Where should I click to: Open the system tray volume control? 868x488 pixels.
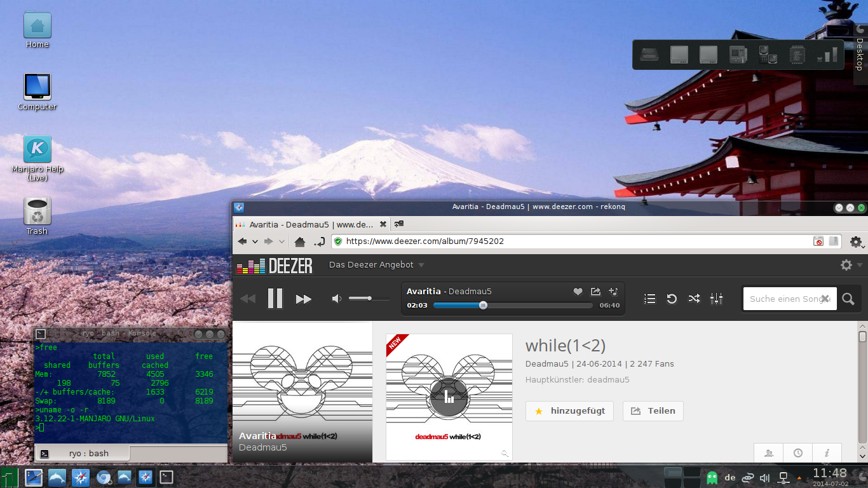click(765, 477)
